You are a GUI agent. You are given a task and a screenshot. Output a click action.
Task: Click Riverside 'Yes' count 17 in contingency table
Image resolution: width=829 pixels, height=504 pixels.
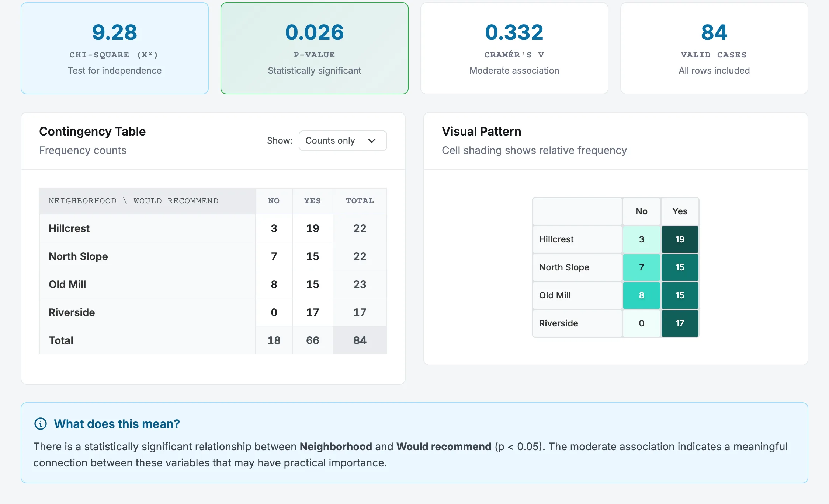[313, 312]
